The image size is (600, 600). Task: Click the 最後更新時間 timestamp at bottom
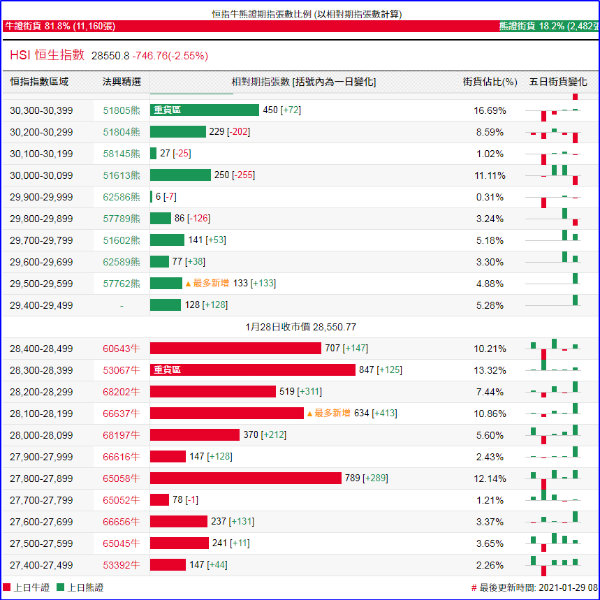tap(537, 587)
